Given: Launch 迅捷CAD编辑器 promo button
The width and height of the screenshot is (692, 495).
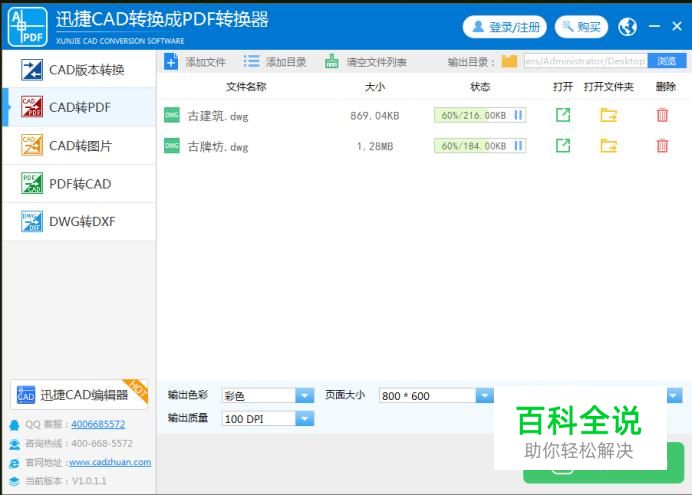Looking at the screenshot, I should (x=79, y=394).
